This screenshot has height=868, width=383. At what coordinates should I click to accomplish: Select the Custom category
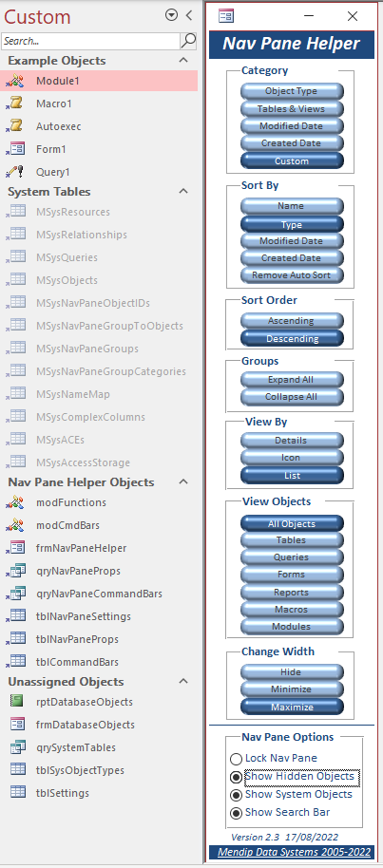[292, 161]
